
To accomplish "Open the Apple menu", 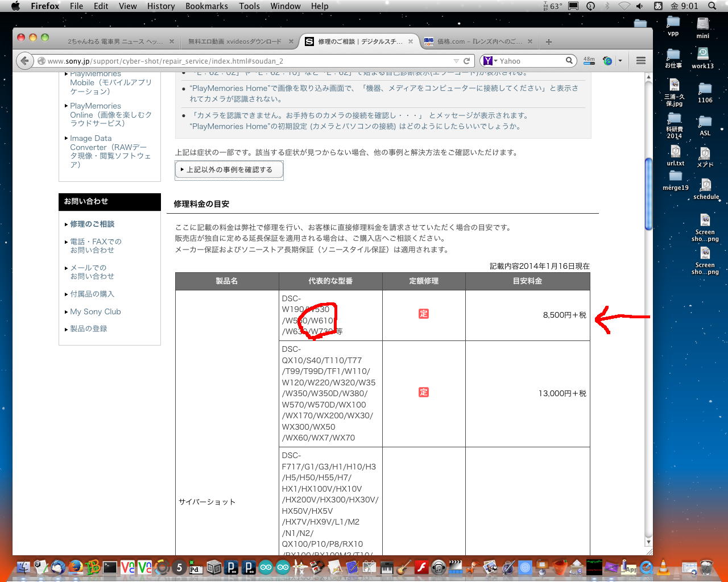I will 15,6.
